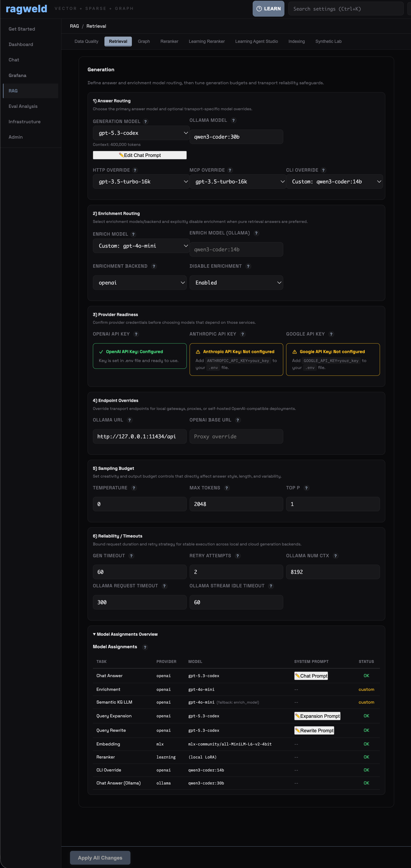The width and height of the screenshot is (411, 868).
Task: Collapse Model Assignments Overview section
Action: tap(125, 634)
